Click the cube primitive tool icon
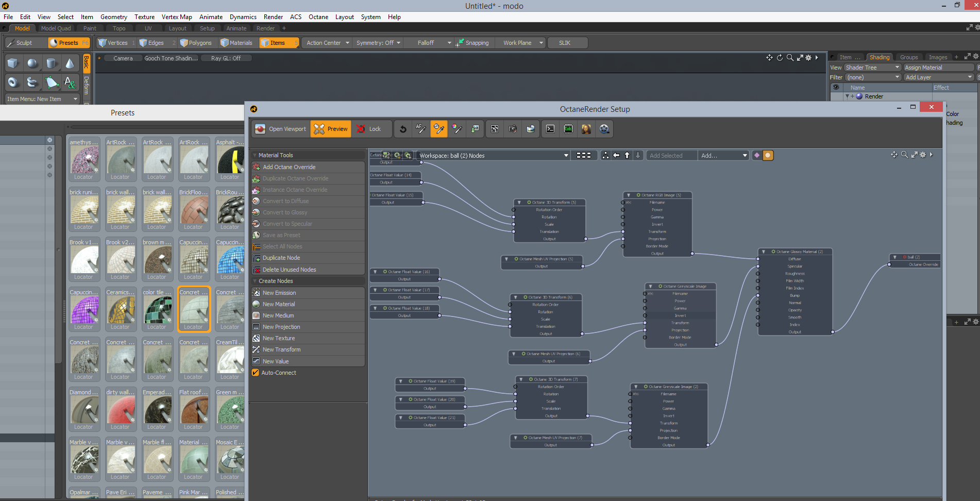The width and height of the screenshot is (980, 501). 13,63
